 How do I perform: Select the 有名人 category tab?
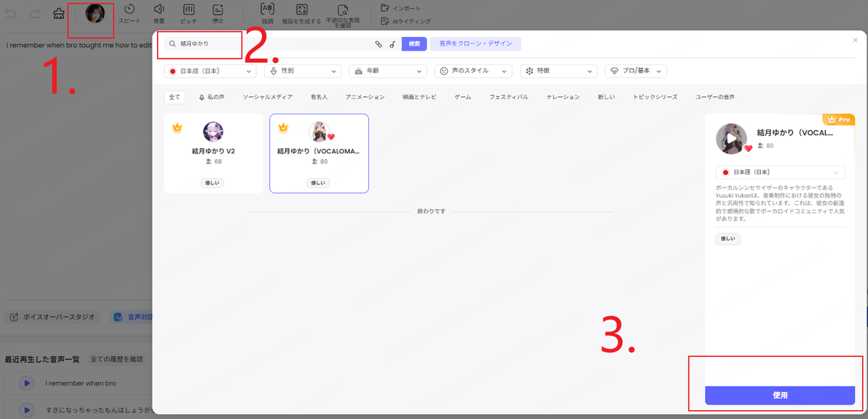319,97
